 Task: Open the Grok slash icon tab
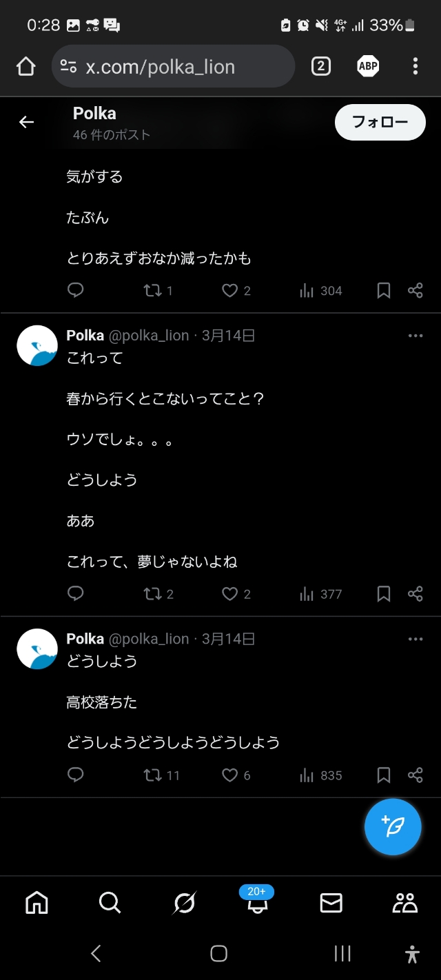tap(184, 902)
